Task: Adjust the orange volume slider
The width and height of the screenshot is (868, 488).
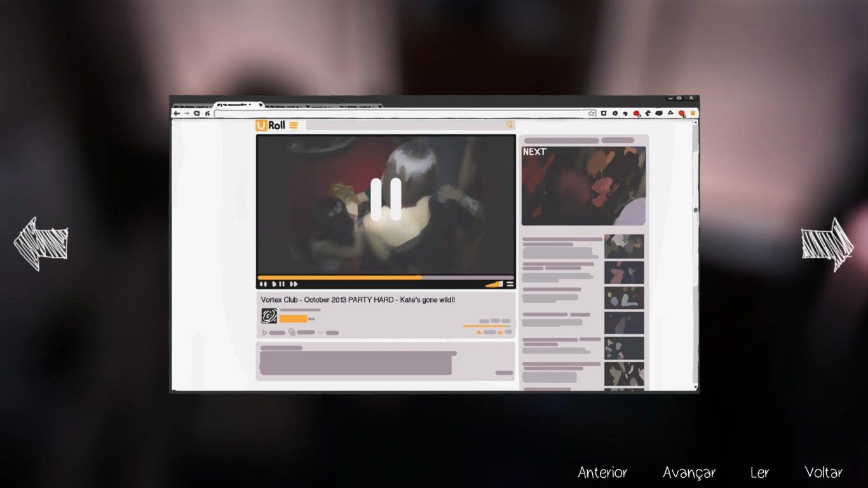Action: coord(494,284)
